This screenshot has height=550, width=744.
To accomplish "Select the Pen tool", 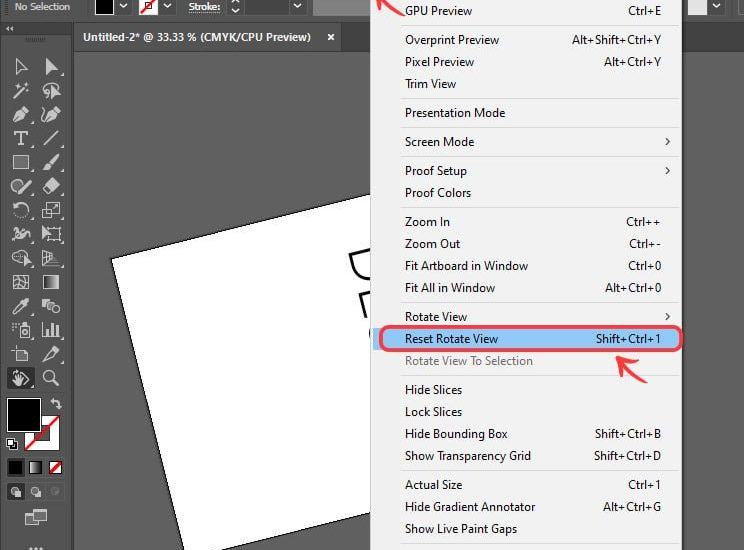I will (21, 114).
